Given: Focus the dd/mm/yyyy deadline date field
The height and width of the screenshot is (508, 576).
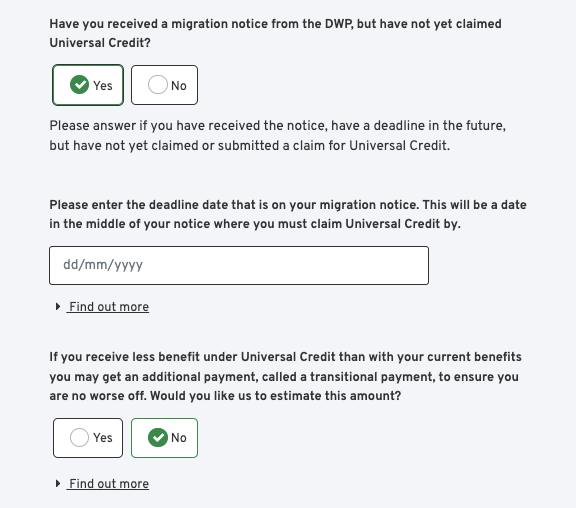Looking at the screenshot, I should tap(239, 265).
